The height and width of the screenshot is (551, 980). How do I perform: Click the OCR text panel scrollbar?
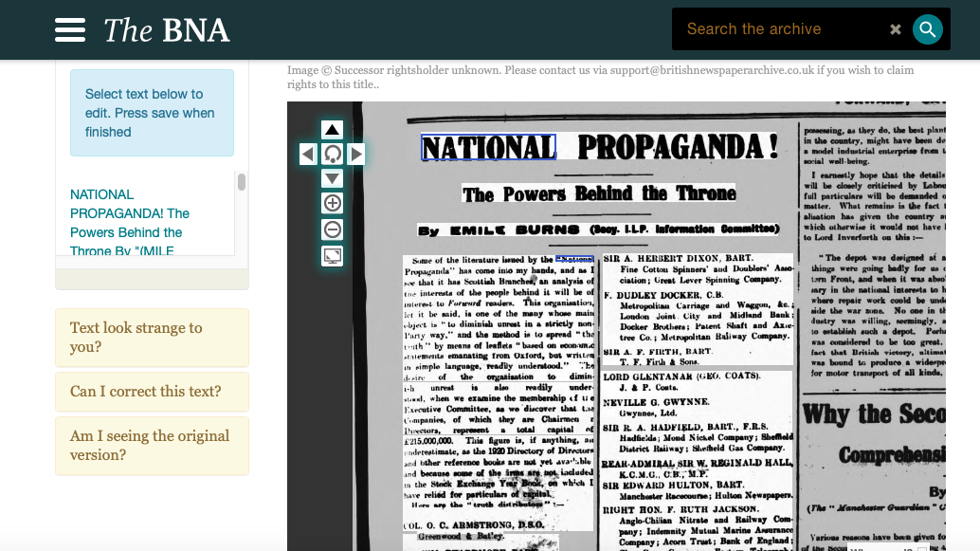[242, 182]
